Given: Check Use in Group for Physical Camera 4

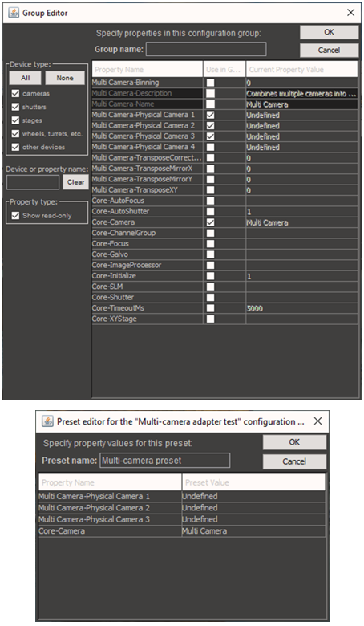Looking at the screenshot, I should pyautogui.click(x=210, y=147).
